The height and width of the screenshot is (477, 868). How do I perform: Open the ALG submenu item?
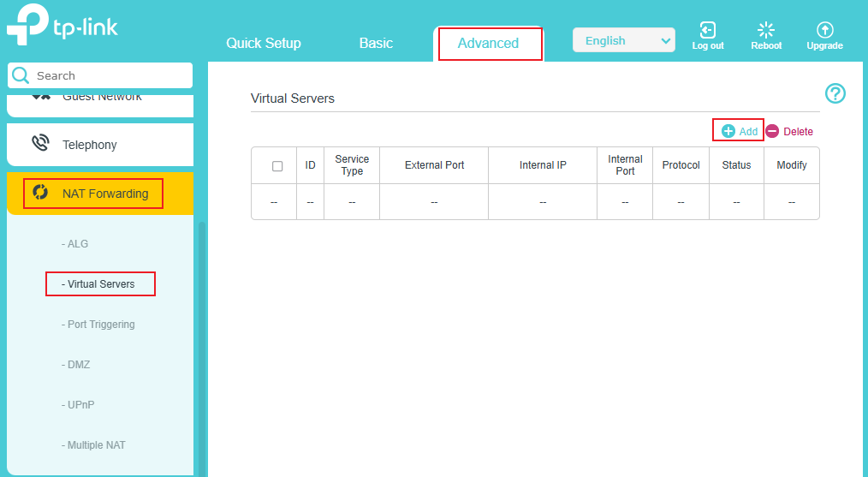click(74, 244)
